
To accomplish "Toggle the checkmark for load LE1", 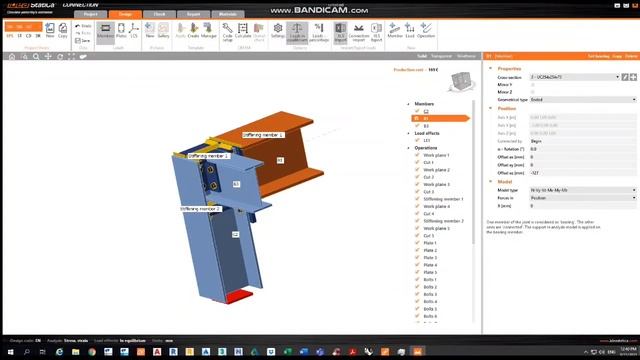I will [x=417, y=140].
